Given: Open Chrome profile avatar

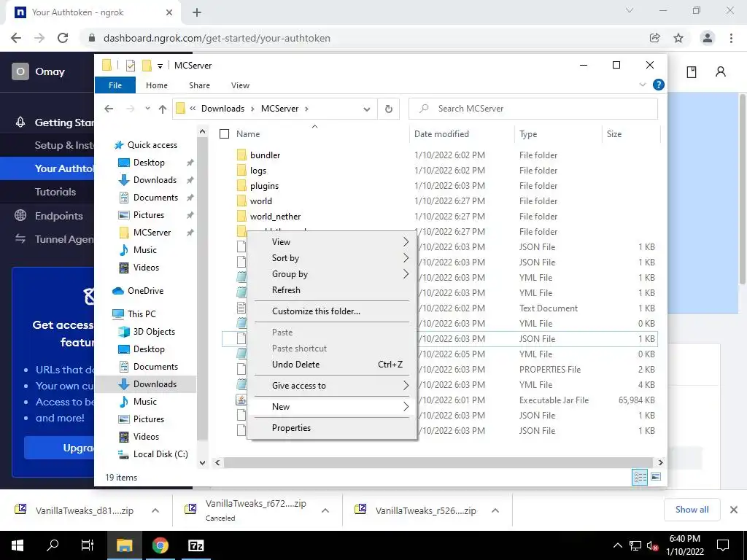Looking at the screenshot, I should (x=708, y=38).
